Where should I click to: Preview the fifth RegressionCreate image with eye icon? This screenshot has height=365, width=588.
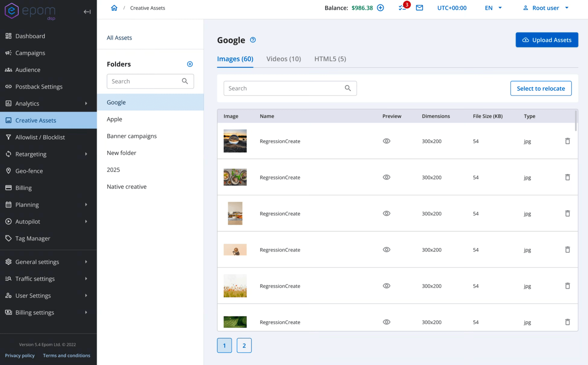click(x=386, y=286)
